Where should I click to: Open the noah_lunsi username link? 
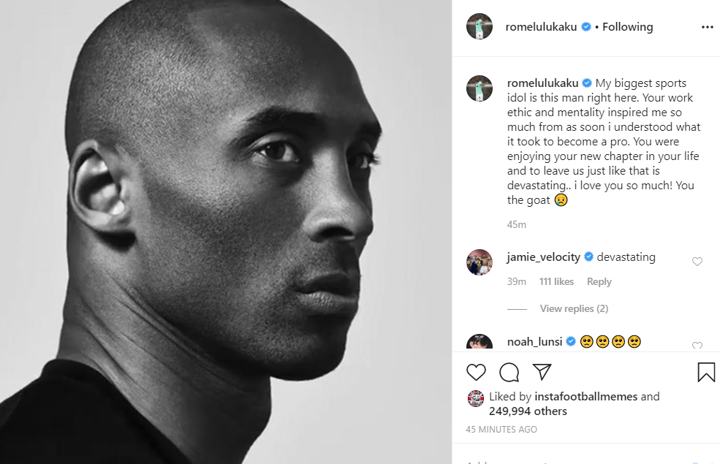click(534, 342)
